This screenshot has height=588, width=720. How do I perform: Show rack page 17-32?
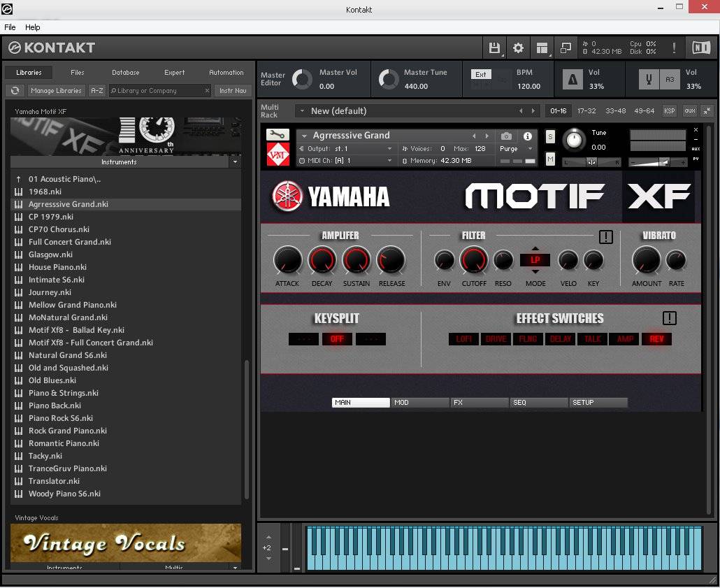coord(586,110)
